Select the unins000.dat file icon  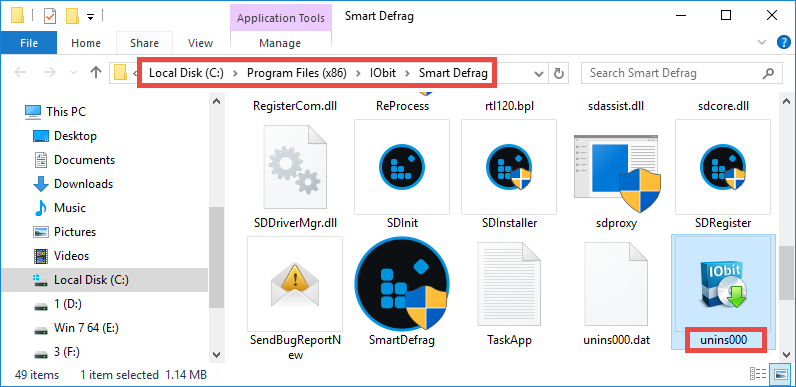[616, 283]
